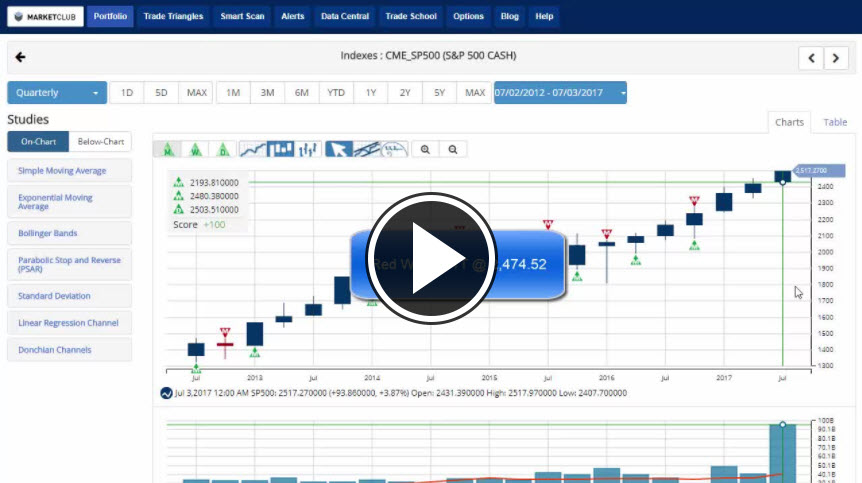862x483 pixels.
Task: Go to next symbol chevron
Action: (x=836, y=58)
